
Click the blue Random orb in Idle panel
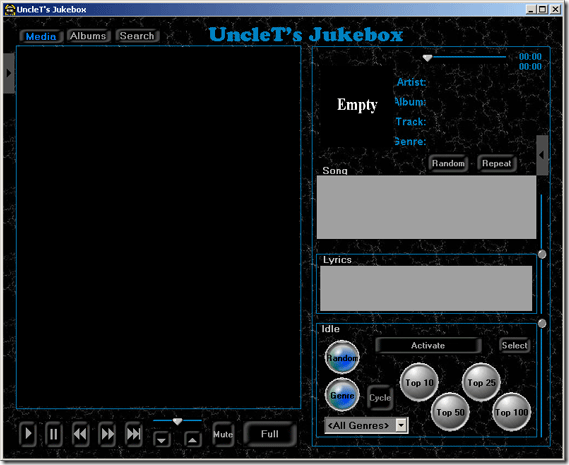342,358
